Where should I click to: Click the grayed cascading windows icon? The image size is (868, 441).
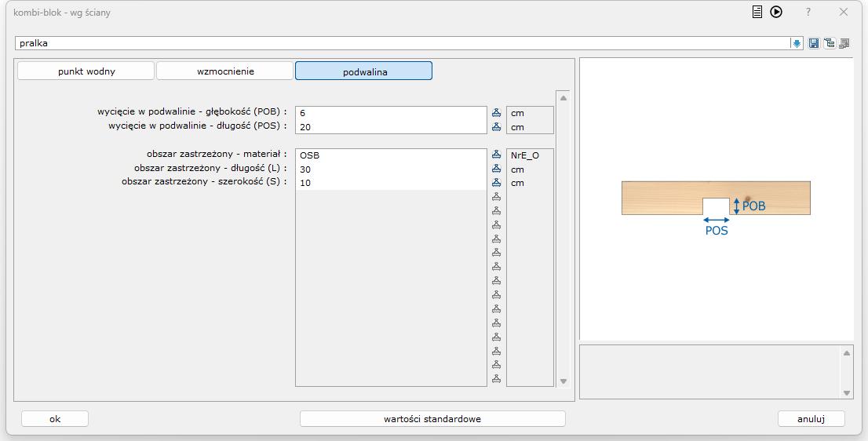click(844, 44)
